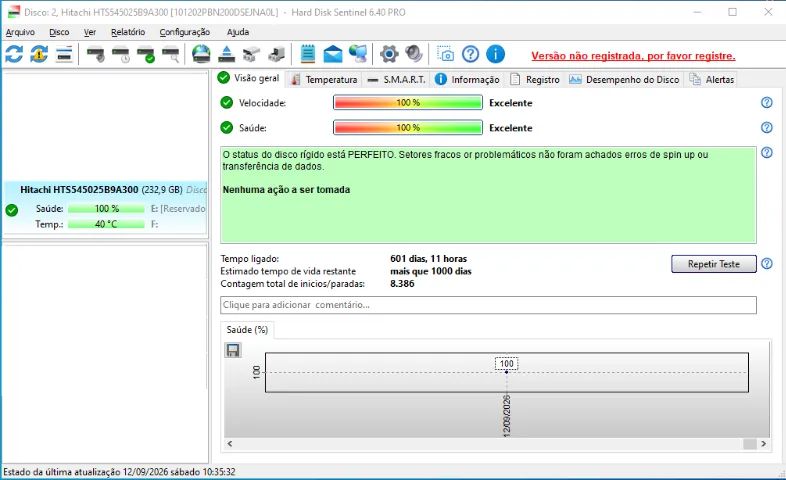Switch to the S.M.A.R.T. tab
This screenshot has height=480, width=786.
[x=396, y=80]
